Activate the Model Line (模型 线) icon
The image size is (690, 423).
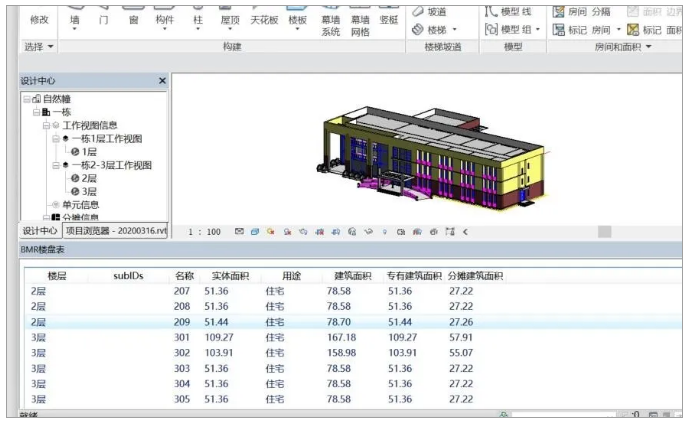click(x=491, y=11)
